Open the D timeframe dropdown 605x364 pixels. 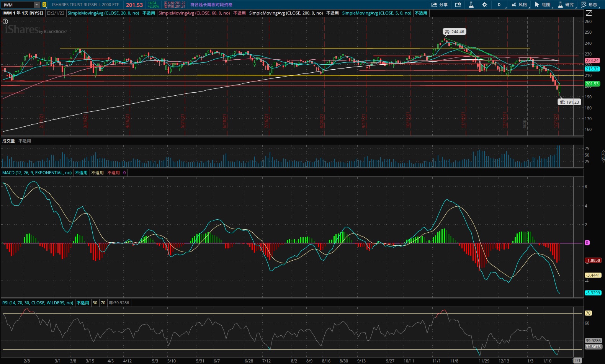point(500,5)
